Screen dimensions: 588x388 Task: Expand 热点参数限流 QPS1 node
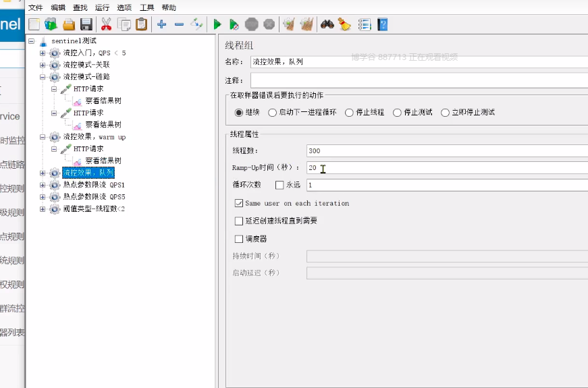tap(43, 185)
